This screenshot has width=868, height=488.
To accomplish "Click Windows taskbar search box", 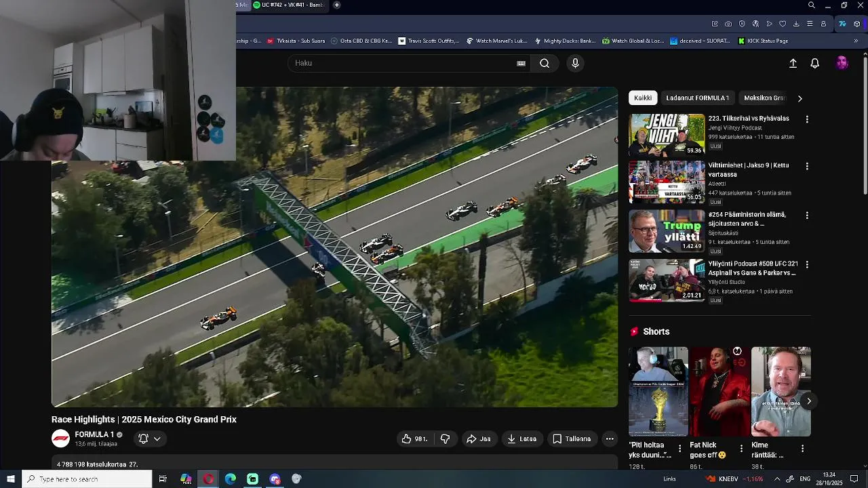I will 87,479.
